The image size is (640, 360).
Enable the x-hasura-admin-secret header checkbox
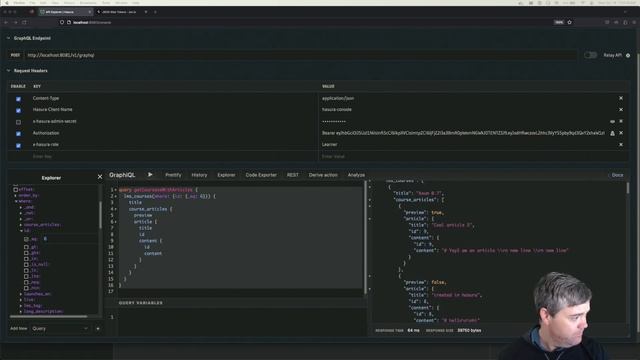pos(18,122)
